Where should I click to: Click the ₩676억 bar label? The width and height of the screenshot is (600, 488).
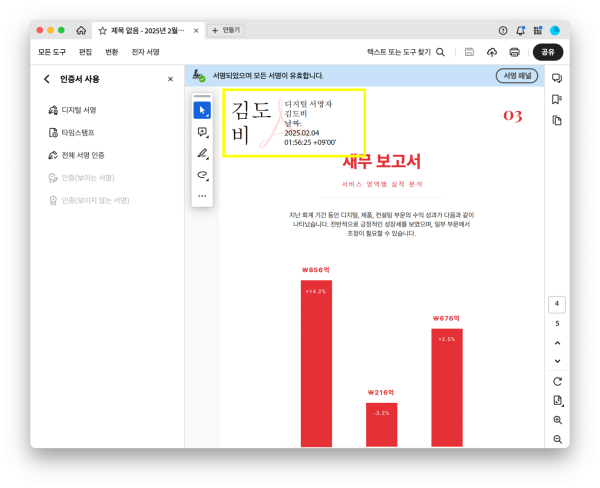coord(446,318)
